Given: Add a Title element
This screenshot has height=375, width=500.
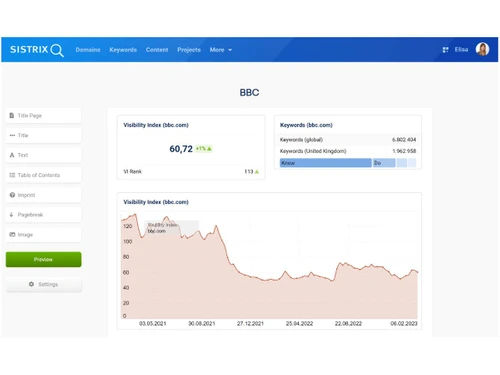Looking at the screenshot, I should click(x=43, y=135).
